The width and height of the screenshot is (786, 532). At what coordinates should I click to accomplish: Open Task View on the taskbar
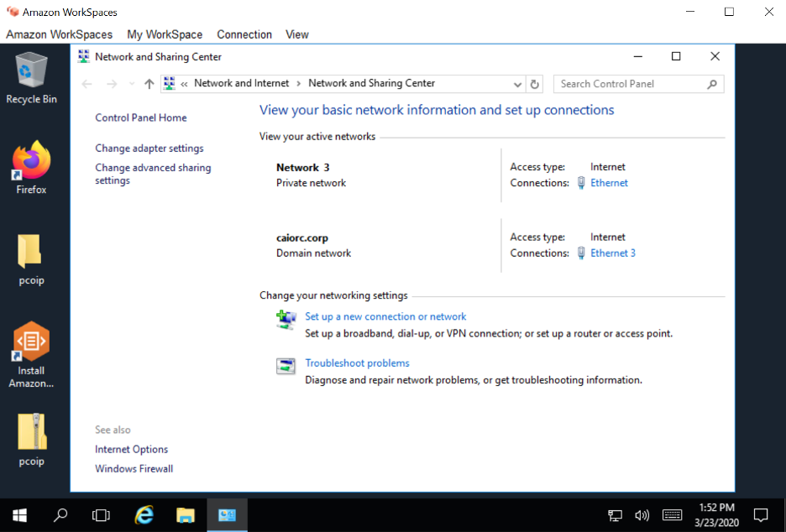pyautogui.click(x=101, y=515)
